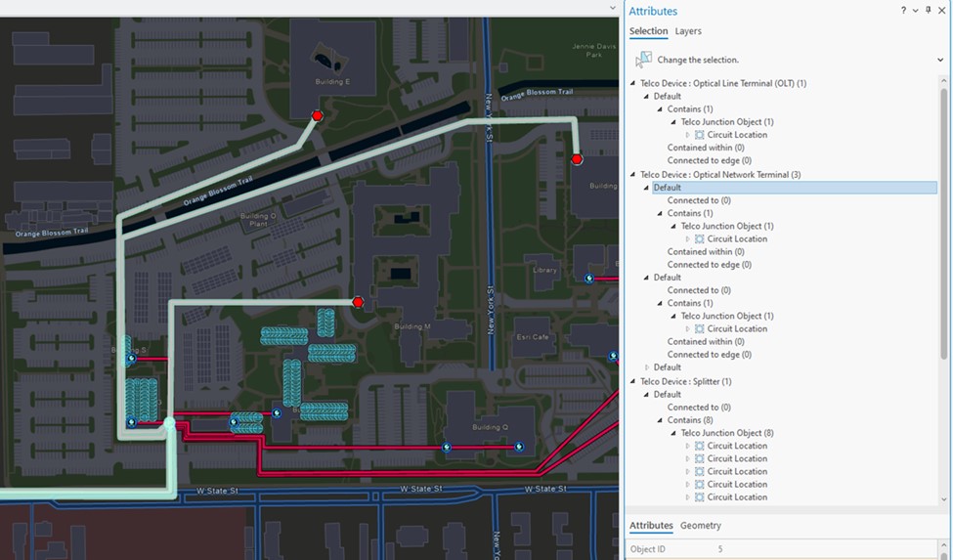Collapse the Contains (8) node under Splitter
This screenshot has width=953, height=560.
[660, 420]
